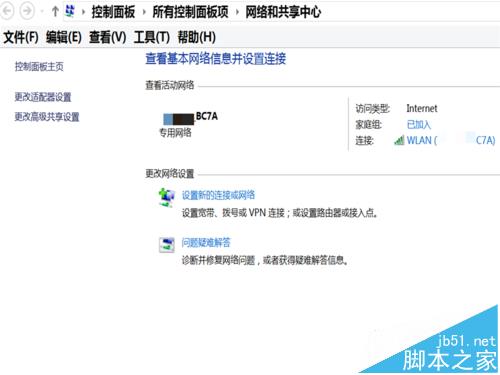The height and width of the screenshot is (375, 500).
Task: Click the 更改网络设置 section label
Action: (170, 174)
